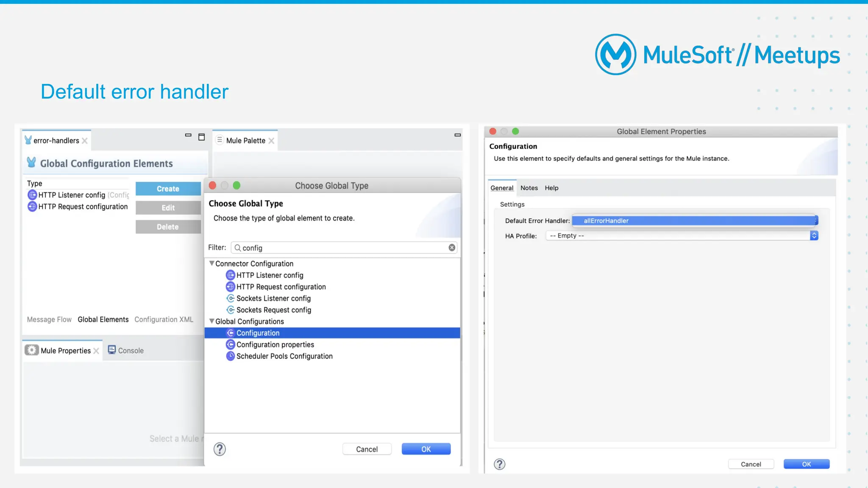Click the Create button
868x488 pixels.
168,189
